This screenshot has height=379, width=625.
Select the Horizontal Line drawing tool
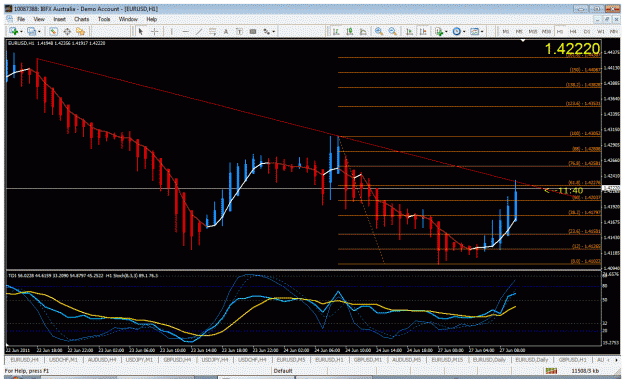(x=185, y=31)
